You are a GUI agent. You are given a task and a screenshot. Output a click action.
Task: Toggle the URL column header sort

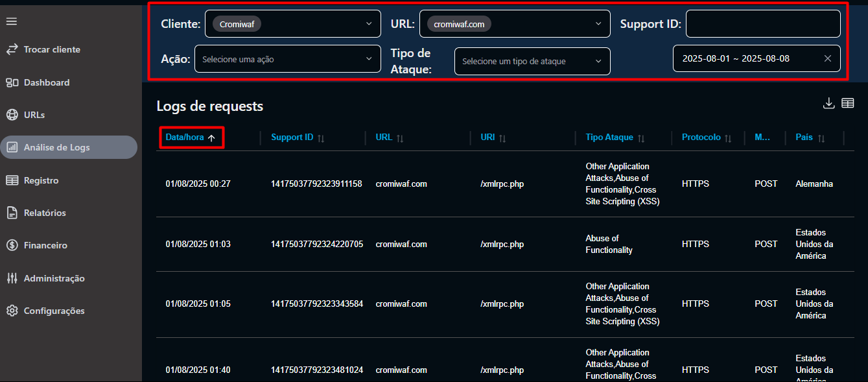click(x=400, y=138)
